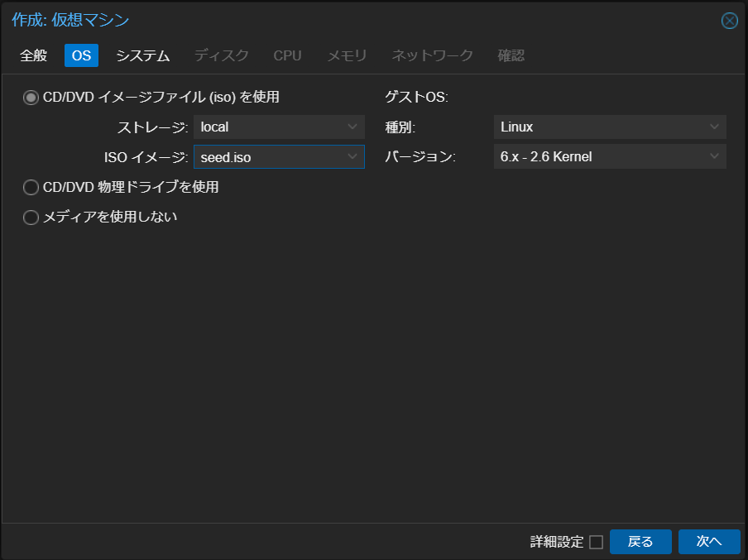This screenshot has height=560, width=748.
Task: Click the ISO field showing seed.iso
Action: [279, 157]
